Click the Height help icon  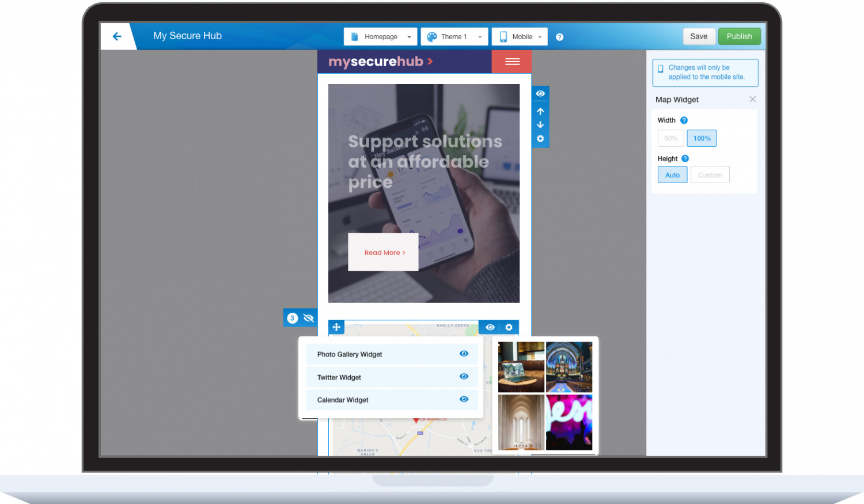[x=685, y=158]
